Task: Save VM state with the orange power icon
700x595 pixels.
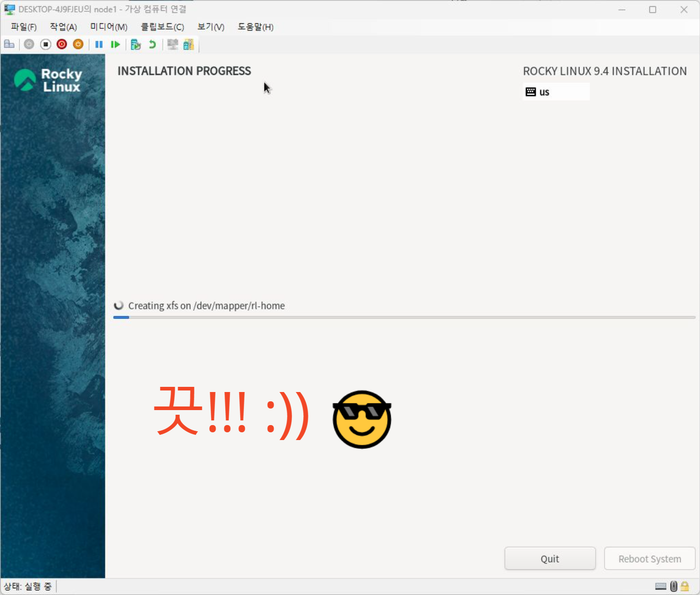Action: [78, 44]
